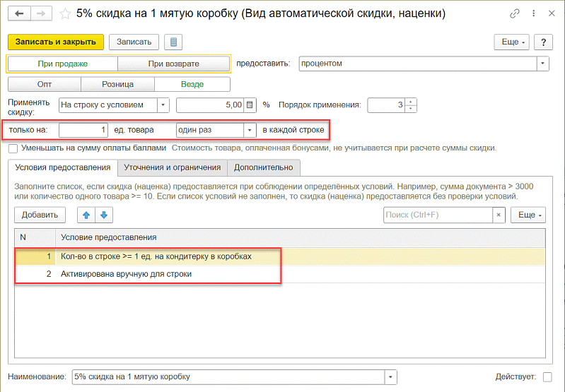Go forward with the right arrow button

[x=42, y=13]
